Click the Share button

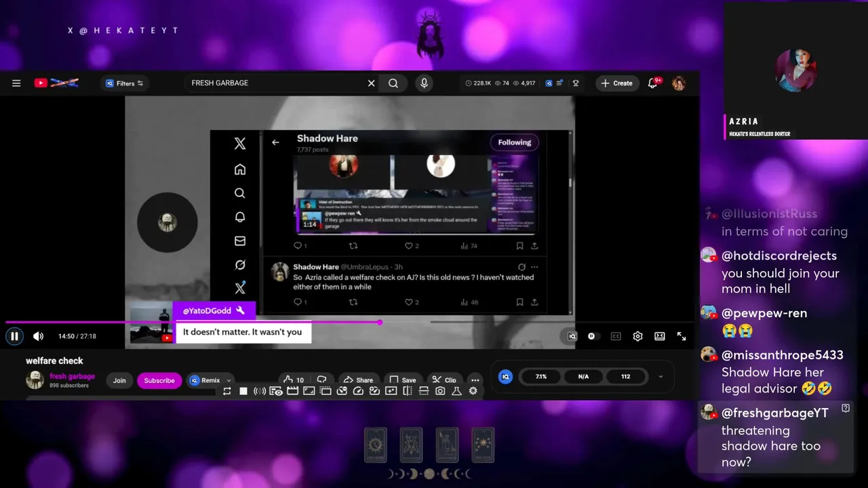coord(358,380)
